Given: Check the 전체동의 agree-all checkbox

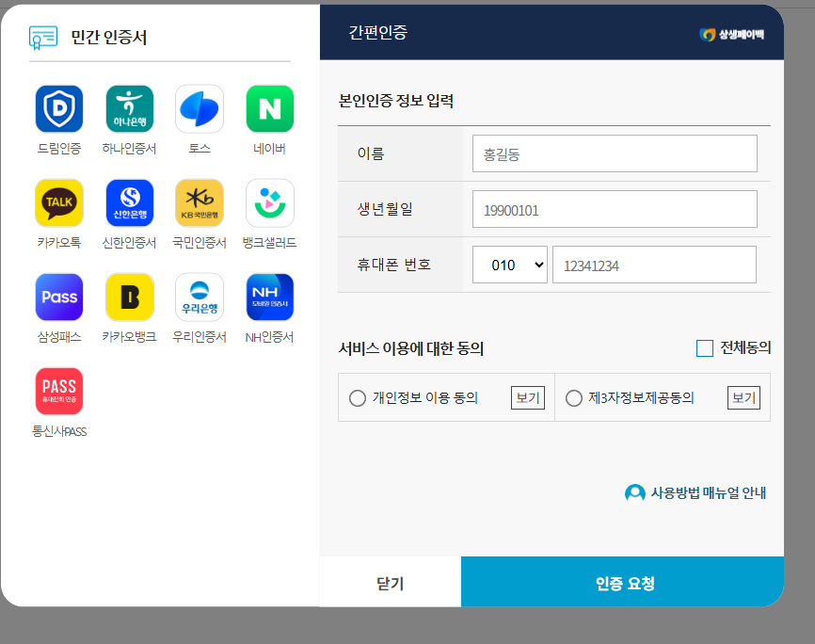Looking at the screenshot, I should click(704, 348).
